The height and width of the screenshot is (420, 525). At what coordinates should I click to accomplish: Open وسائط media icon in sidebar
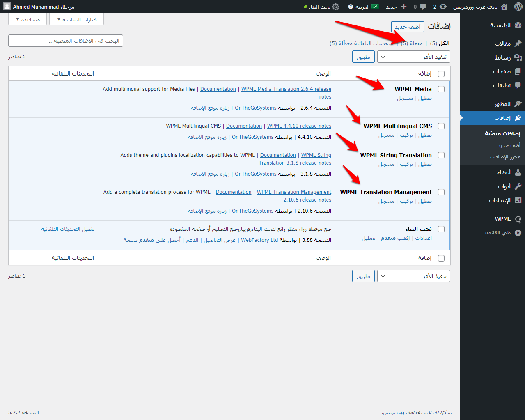pos(518,57)
